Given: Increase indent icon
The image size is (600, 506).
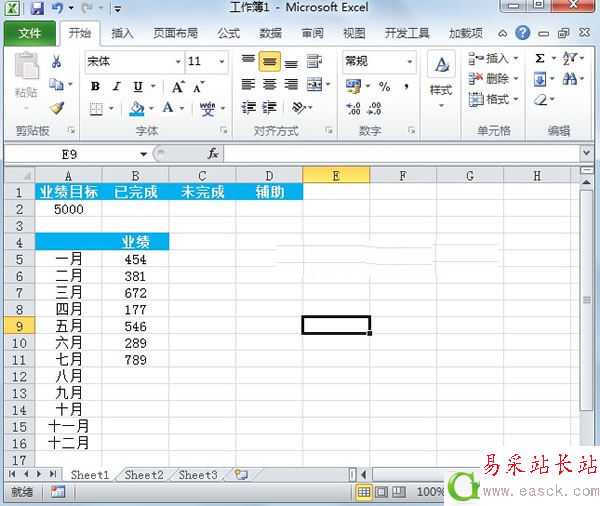Looking at the screenshot, I should [269, 108].
